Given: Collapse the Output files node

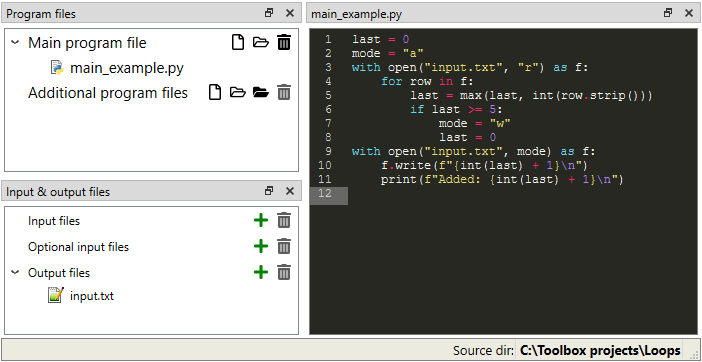Looking at the screenshot, I should 15,272.
